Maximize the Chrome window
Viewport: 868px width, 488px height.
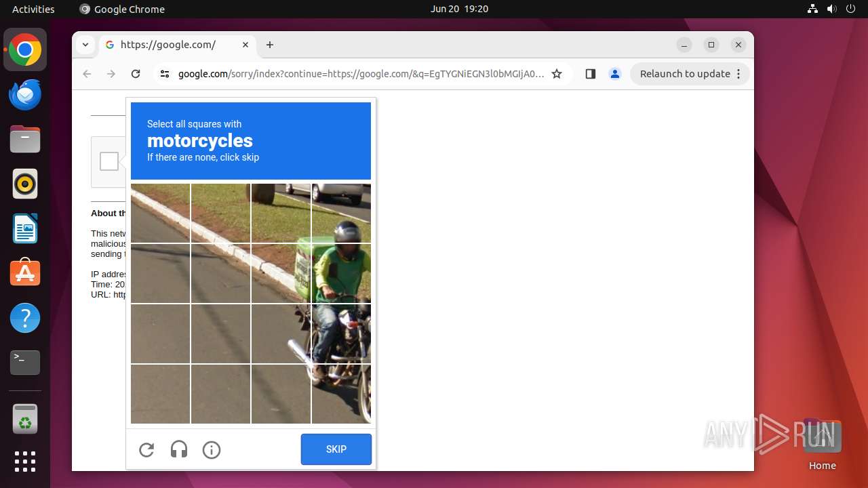coord(711,45)
